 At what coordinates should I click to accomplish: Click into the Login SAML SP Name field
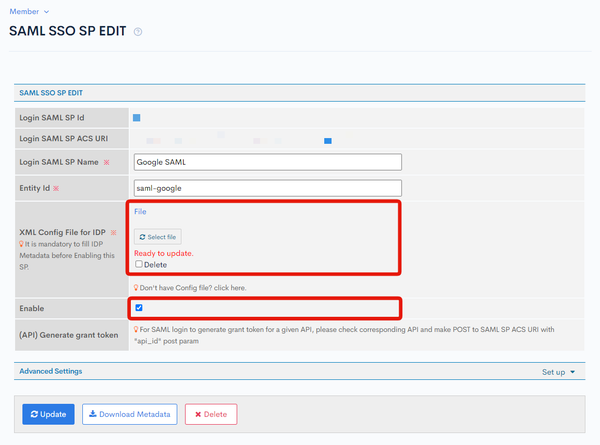[267, 162]
